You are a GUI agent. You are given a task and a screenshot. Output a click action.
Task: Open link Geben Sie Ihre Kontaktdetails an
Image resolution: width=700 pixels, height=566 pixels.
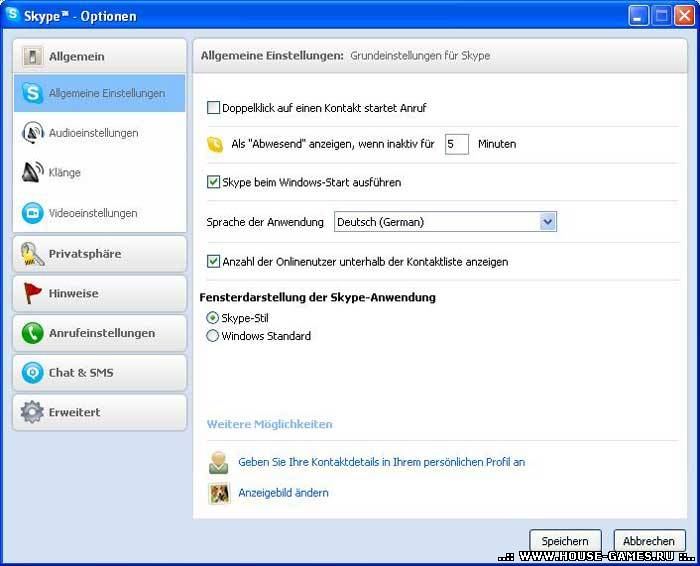coord(382,462)
